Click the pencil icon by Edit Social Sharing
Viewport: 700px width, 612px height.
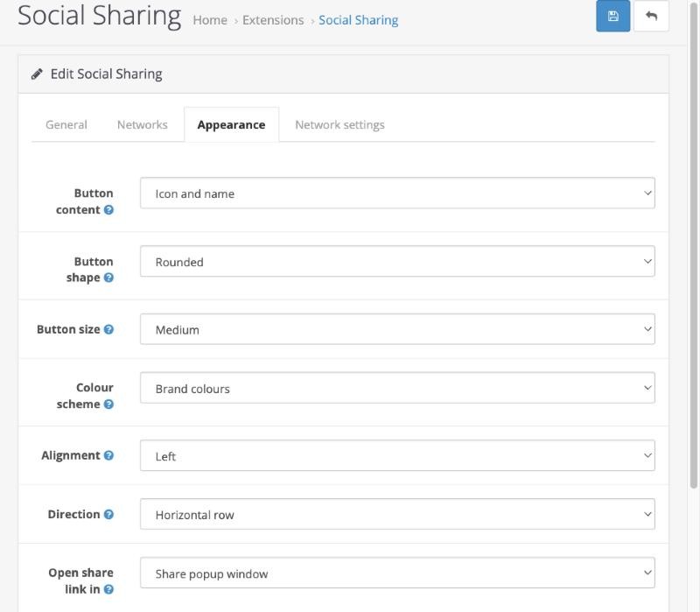(x=37, y=74)
